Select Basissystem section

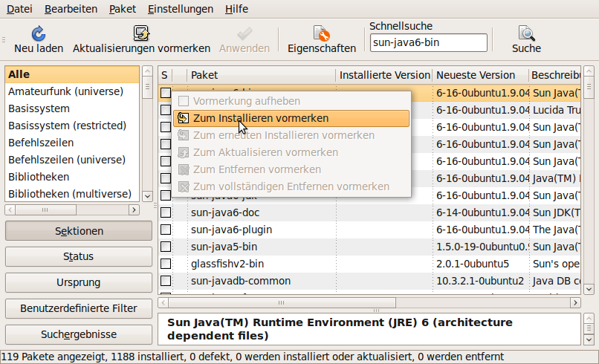(72, 108)
